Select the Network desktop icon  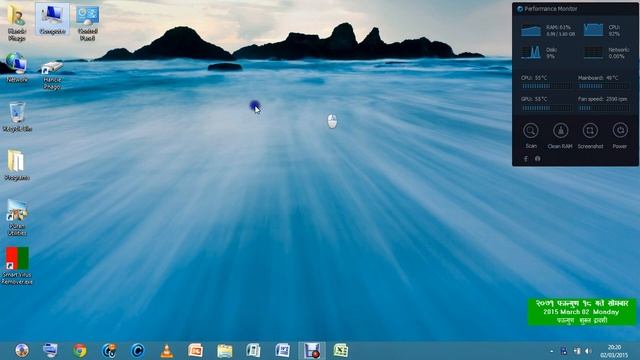coord(17,68)
